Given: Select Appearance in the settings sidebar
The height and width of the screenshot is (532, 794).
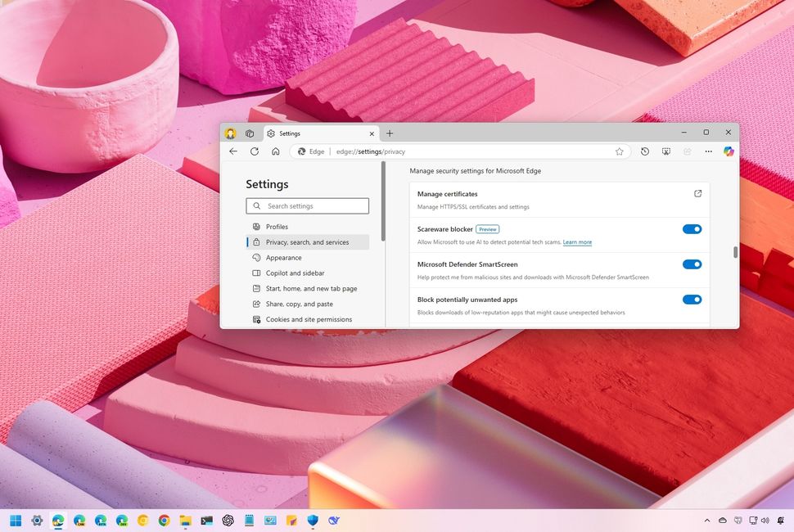Looking at the screenshot, I should coord(284,257).
